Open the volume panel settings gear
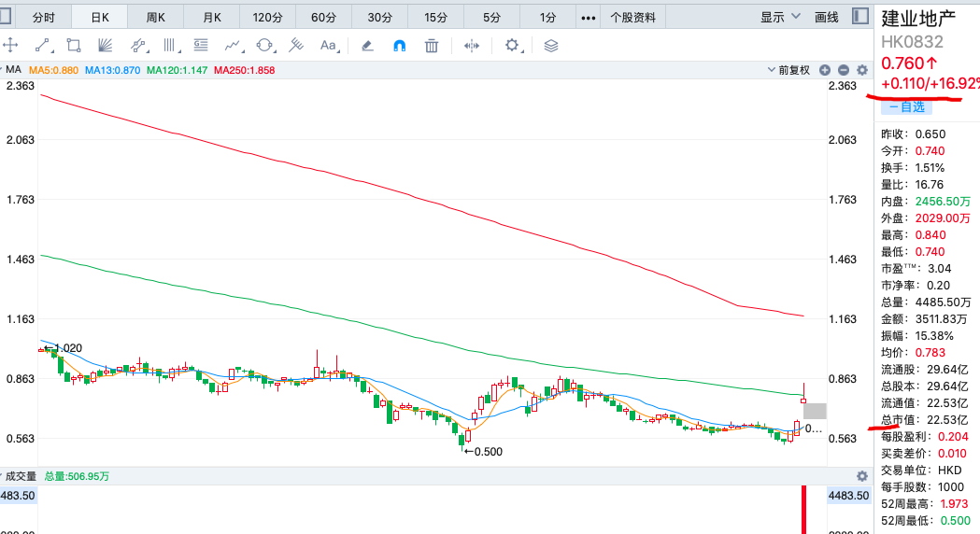 point(862,476)
